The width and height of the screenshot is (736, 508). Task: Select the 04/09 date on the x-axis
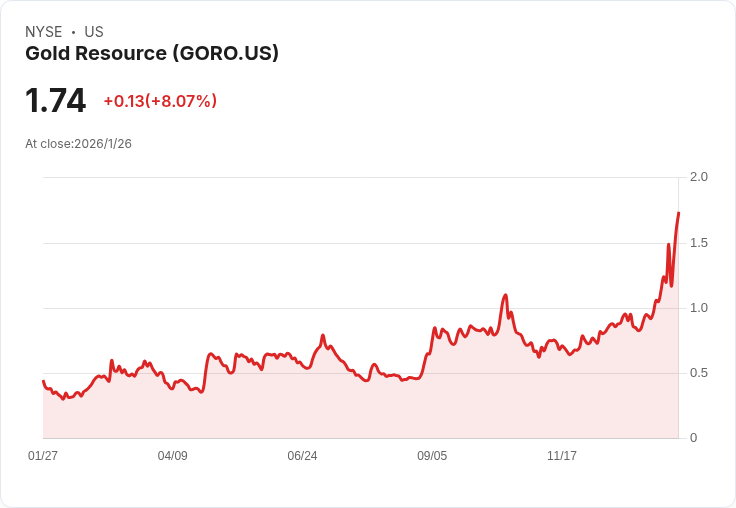(173, 456)
